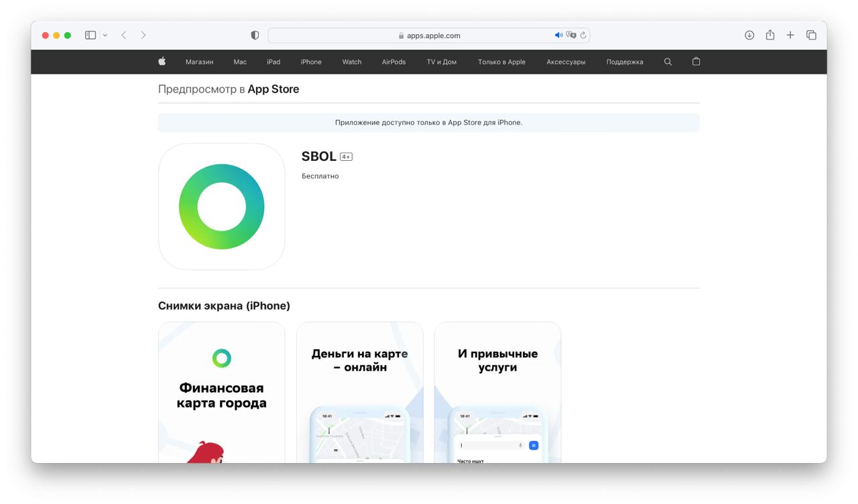Show downloads with the download icon
The width and height of the screenshot is (858, 504).
(x=749, y=35)
